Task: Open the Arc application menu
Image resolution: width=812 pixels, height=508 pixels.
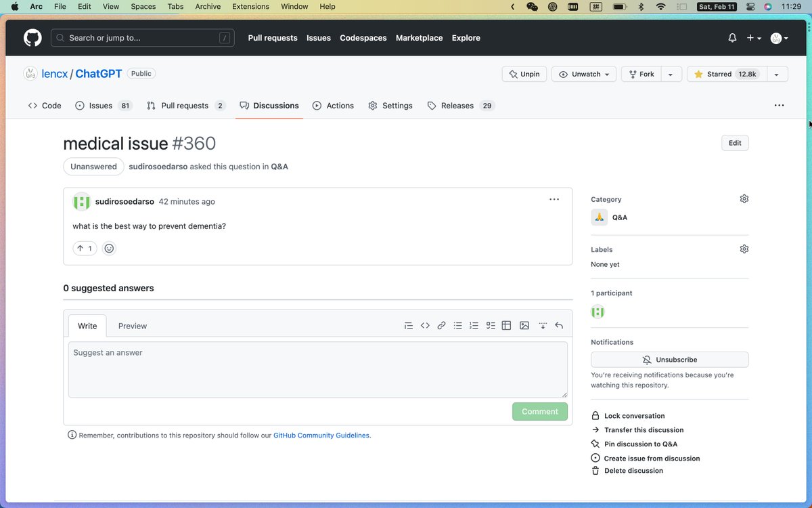Action: 36,7
